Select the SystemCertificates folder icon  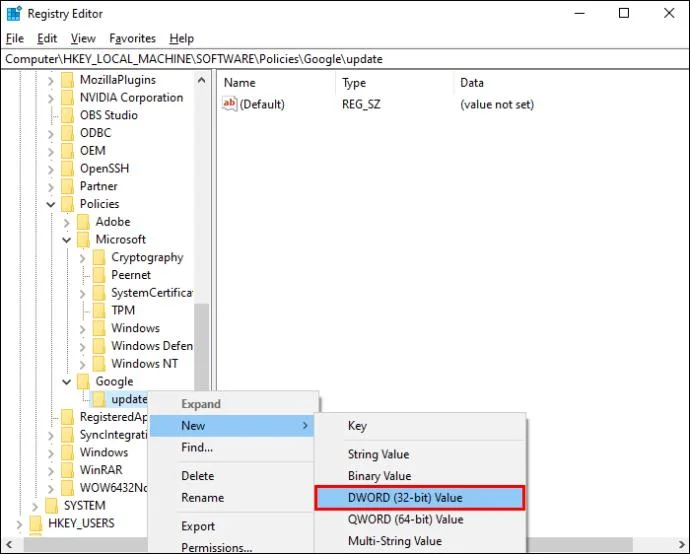99,293
